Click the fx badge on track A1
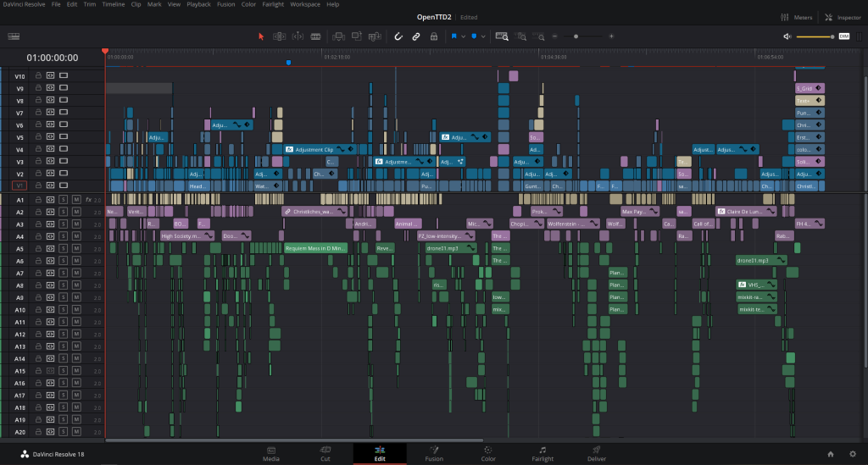868x465 pixels. pyautogui.click(x=88, y=200)
